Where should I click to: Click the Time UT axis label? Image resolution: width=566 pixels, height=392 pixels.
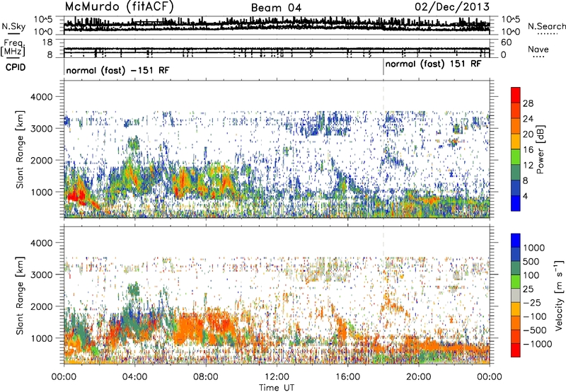[x=277, y=388]
